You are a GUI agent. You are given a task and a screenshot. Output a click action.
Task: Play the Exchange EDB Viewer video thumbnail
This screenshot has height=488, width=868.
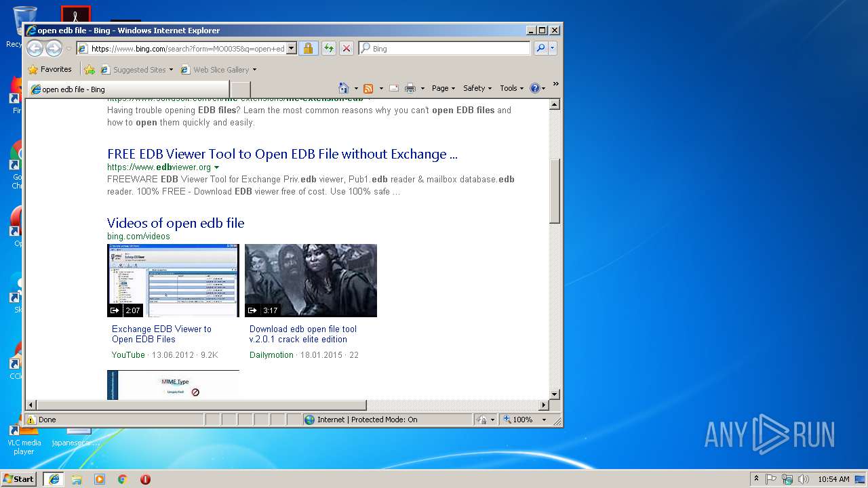pyautogui.click(x=173, y=281)
